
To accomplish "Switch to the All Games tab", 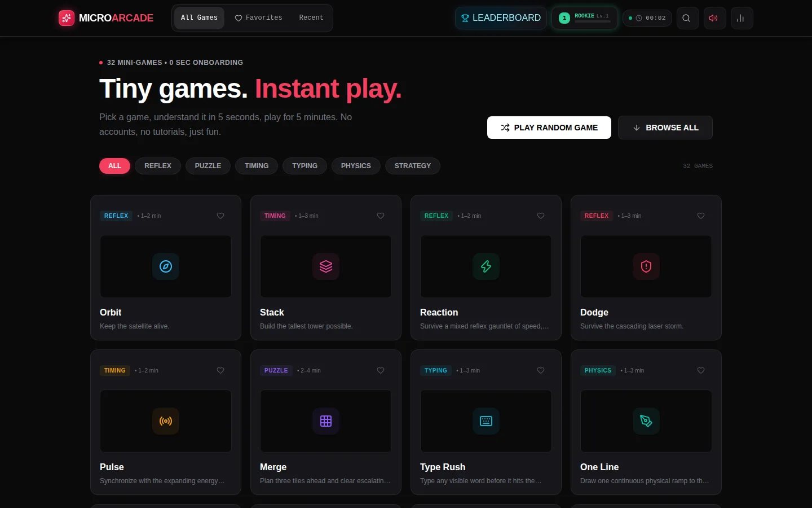I will tap(199, 18).
